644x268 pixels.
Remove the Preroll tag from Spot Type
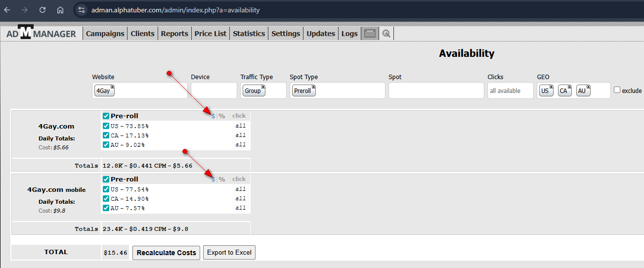[313, 87]
